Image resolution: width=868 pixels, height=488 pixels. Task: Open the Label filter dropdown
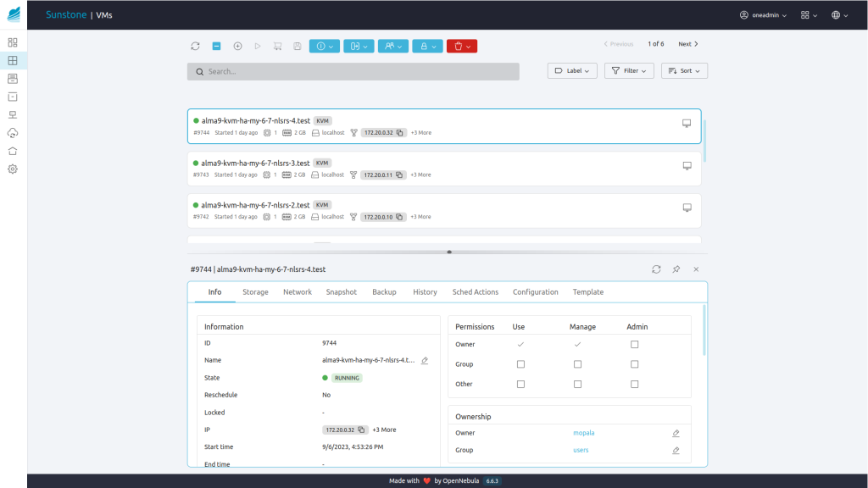coord(572,70)
